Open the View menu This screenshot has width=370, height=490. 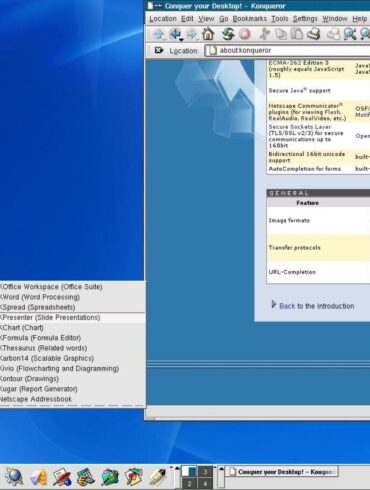point(206,19)
